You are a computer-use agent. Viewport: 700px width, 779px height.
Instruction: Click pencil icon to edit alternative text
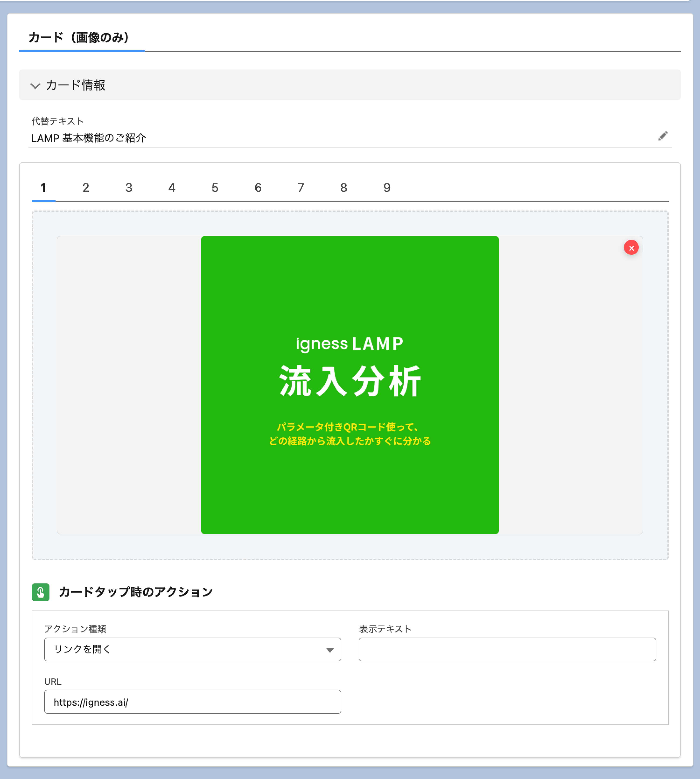click(663, 136)
